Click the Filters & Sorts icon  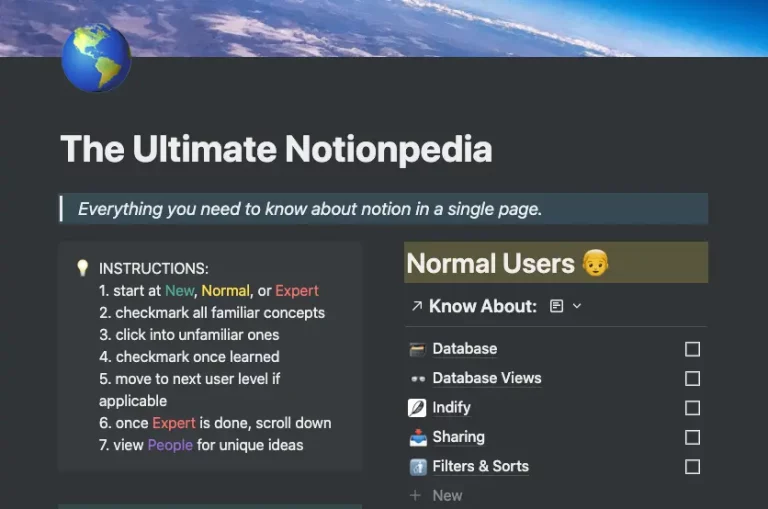pyautogui.click(x=418, y=466)
